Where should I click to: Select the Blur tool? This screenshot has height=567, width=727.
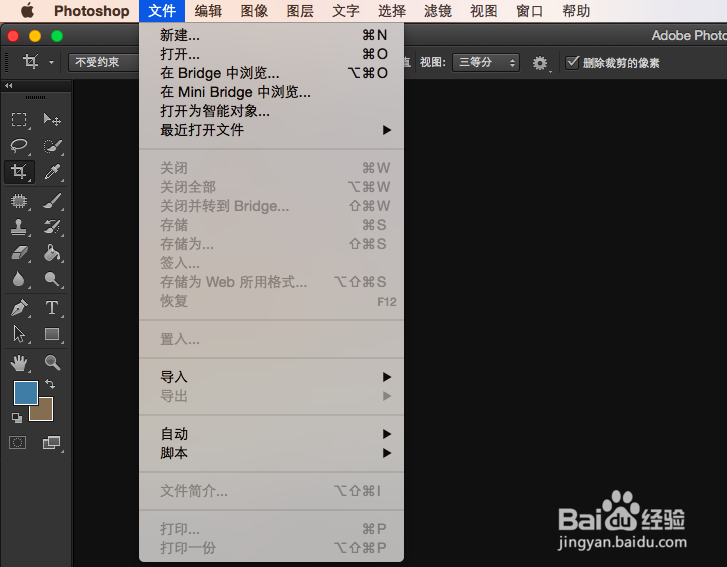[19, 279]
